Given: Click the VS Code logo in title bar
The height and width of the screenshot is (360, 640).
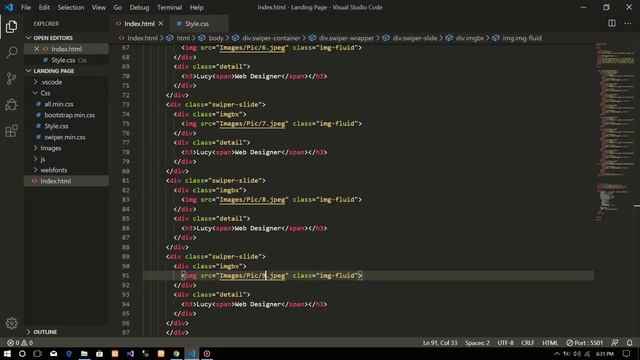Looking at the screenshot, I should click(x=9, y=7).
